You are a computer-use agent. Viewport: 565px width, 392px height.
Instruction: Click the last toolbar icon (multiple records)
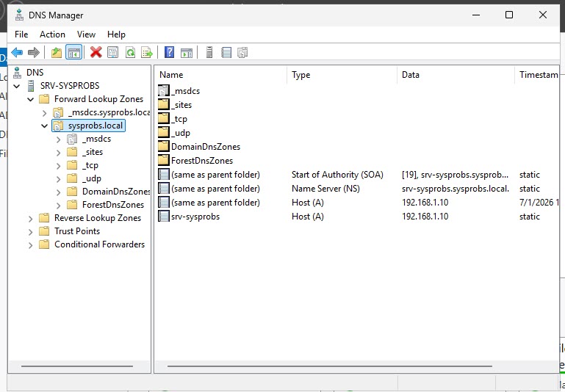[243, 53]
